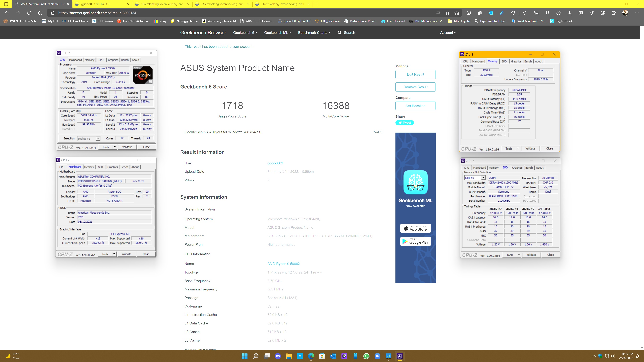Viewport: 644px width, 362px height.
Task: Open the AMD Ryzen 9 5900X link
Action: [284, 264]
